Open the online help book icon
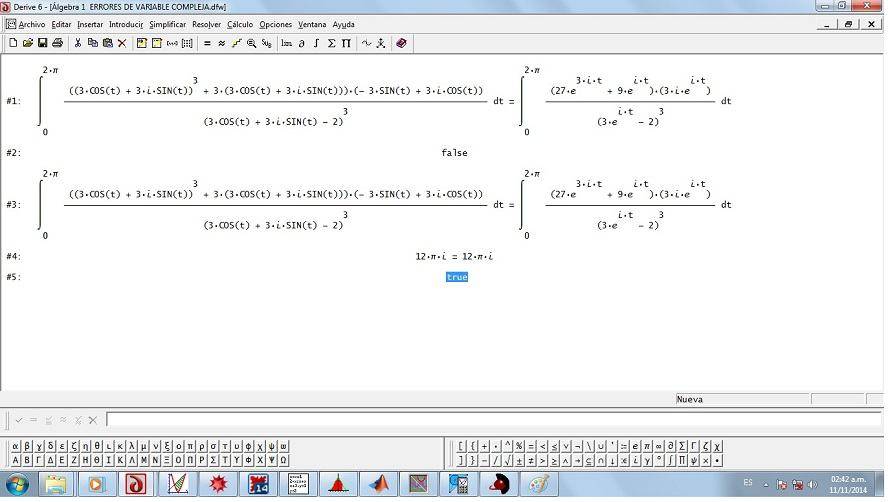This screenshot has width=888, height=502. coord(401,43)
